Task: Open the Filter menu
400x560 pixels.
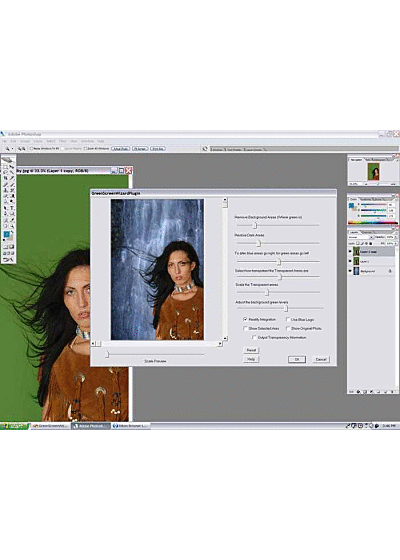Action: pos(62,141)
